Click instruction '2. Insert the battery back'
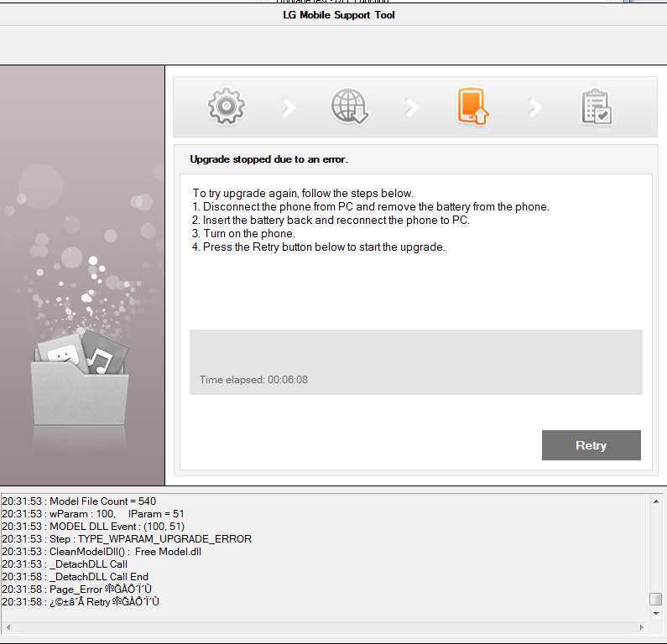Viewport: 667px width, 644px height. pos(331,221)
